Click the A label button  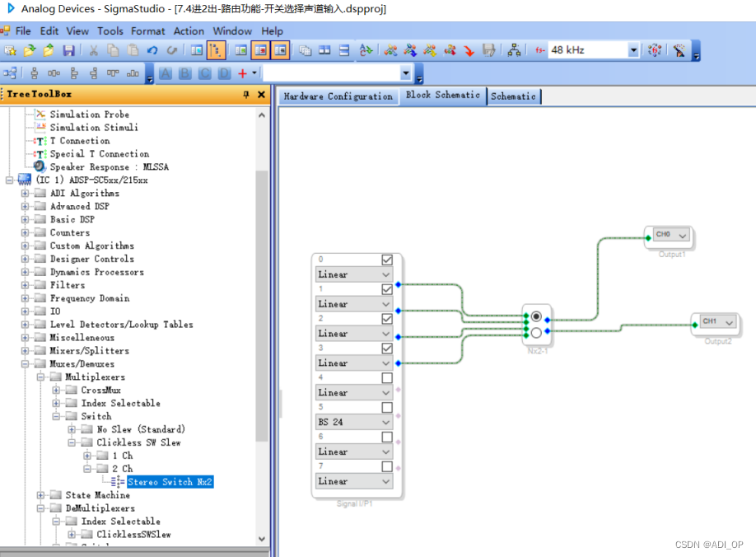pyautogui.click(x=166, y=73)
